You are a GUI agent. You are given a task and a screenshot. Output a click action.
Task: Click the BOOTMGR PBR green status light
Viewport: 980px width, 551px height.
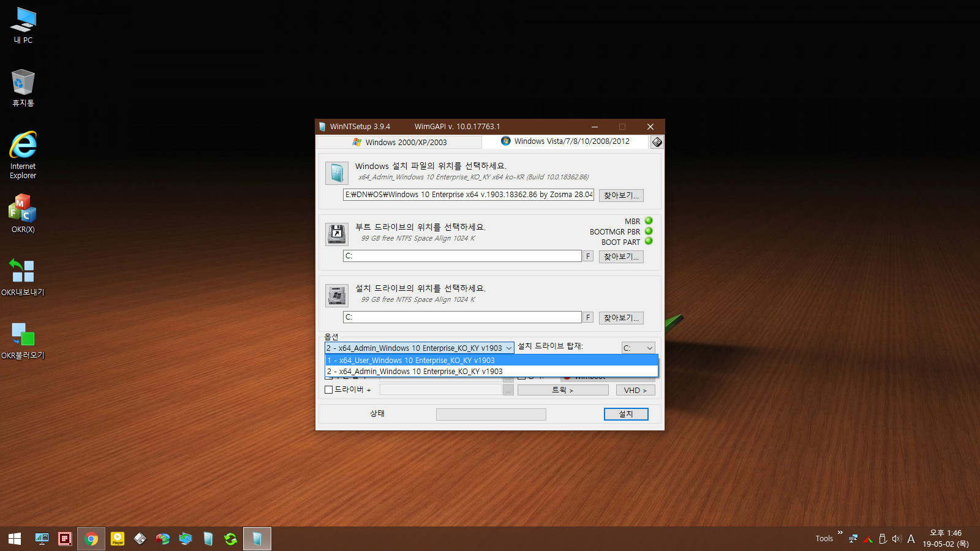pyautogui.click(x=649, y=231)
